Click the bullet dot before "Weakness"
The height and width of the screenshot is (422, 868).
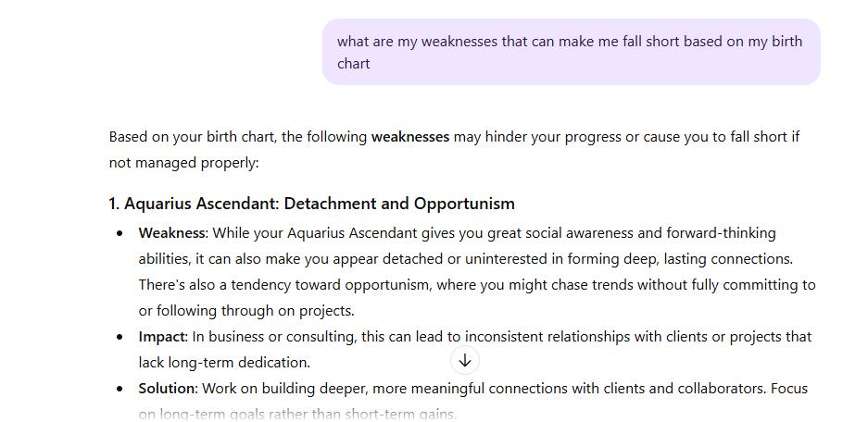[120, 233]
